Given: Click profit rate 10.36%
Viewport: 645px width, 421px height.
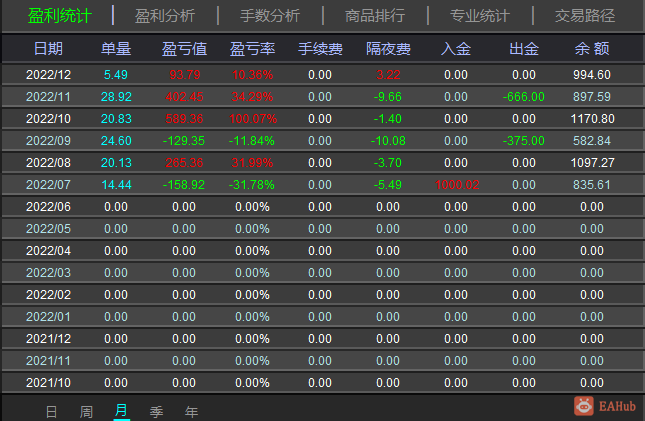Looking at the screenshot, I should tap(252, 75).
